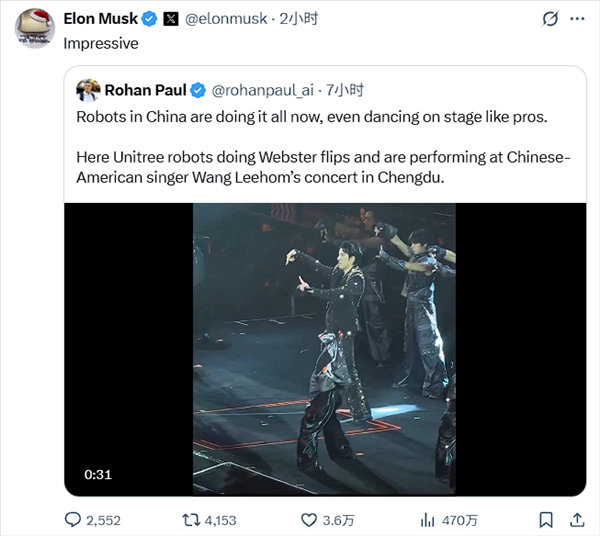The image size is (600, 536).
Task: Click Rohan Paul's verified checkmark
Action: (x=197, y=90)
